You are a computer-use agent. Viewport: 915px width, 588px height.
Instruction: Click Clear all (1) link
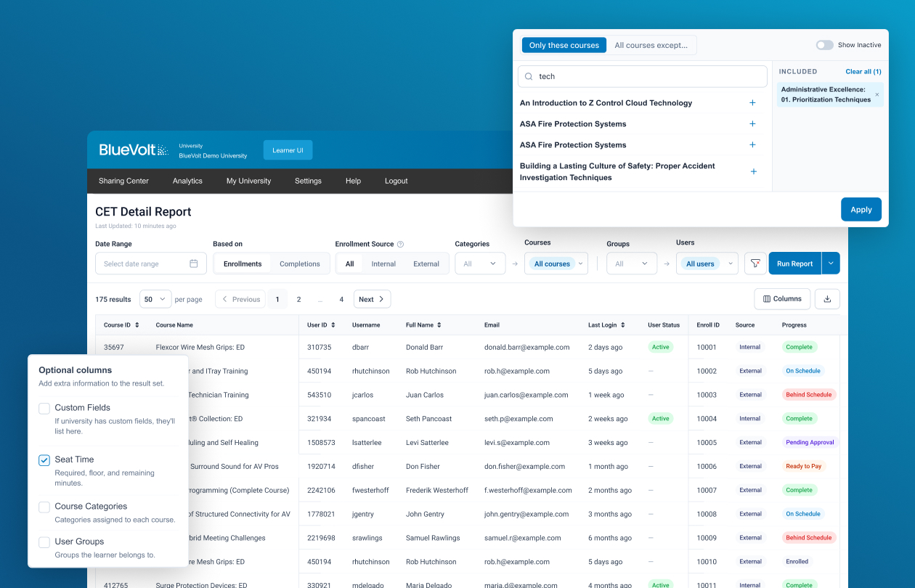(863, 72)
